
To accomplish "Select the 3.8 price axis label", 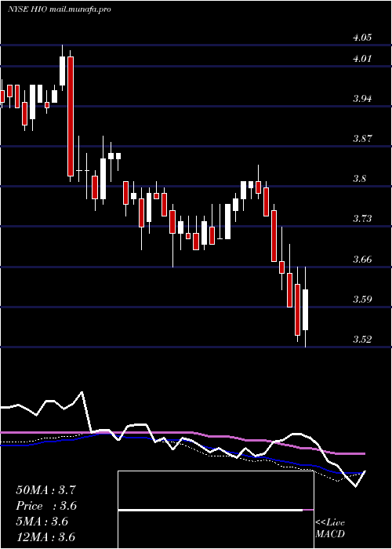I will pyautogui.click(x=360, y=179).
